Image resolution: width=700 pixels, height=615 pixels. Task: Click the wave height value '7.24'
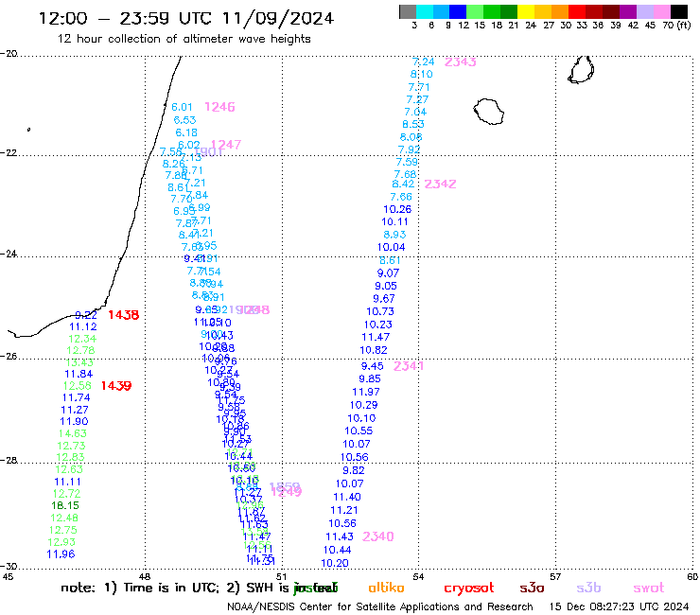pos(423,61)
